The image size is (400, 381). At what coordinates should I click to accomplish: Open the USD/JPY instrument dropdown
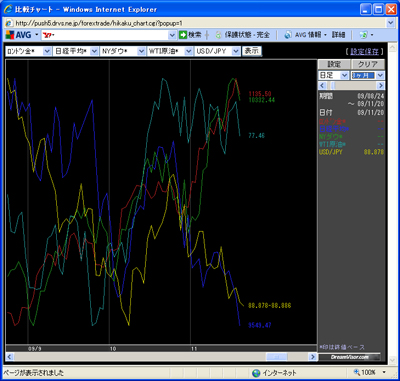click(x=236, y=51)
